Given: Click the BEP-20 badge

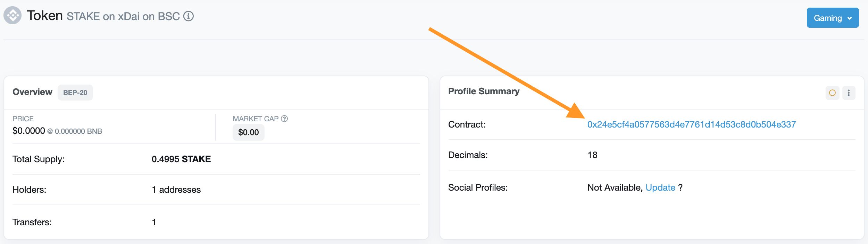Looking at the screenshot, I should pyautogui.click(x=75, y=93).
